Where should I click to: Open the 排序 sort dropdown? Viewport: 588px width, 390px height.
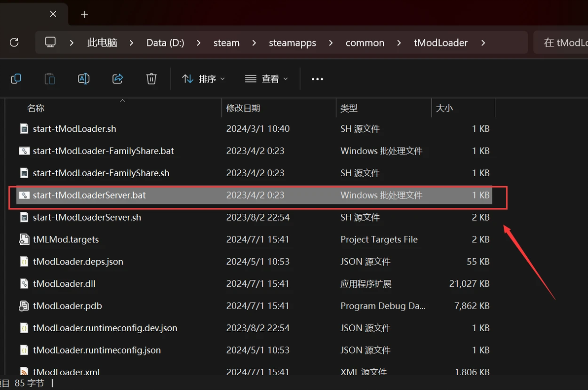pyautogui.click(x=203, y=79)
